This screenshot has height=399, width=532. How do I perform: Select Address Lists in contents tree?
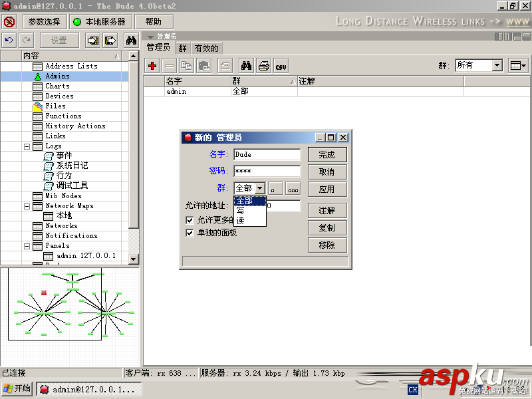(72, 66)
